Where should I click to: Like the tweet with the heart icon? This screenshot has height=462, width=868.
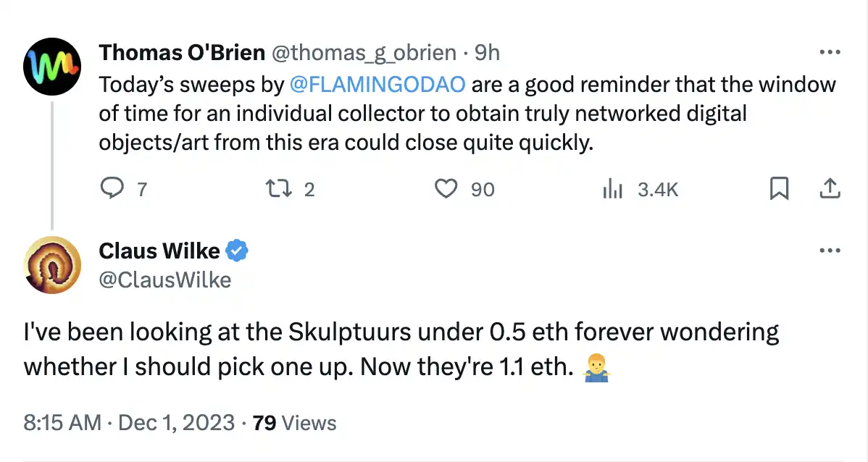tap(446, 189)
